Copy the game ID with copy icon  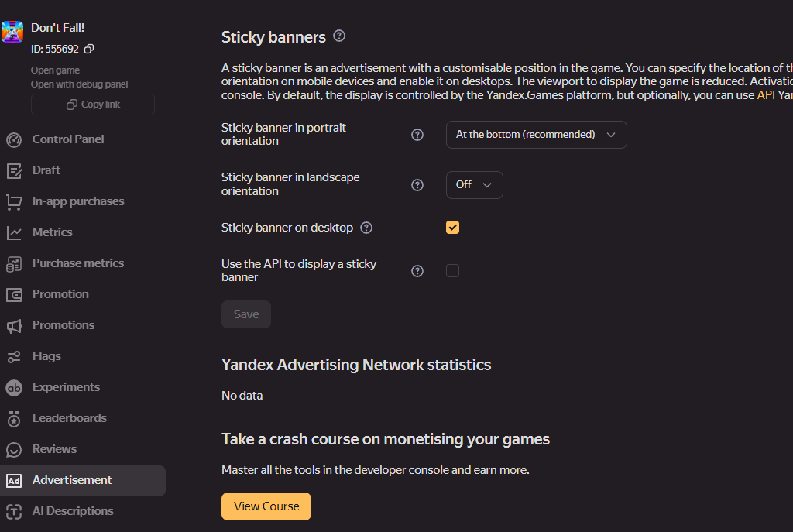click(89, 49)
